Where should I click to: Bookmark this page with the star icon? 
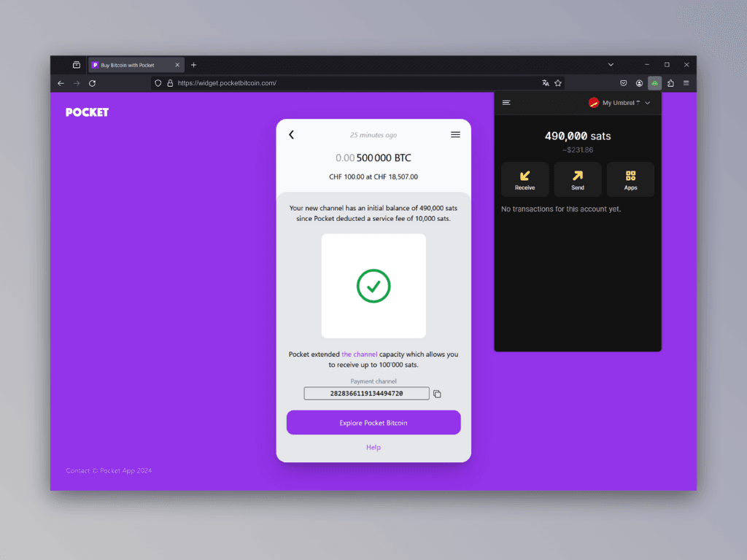pyautogui.click(x=558, y=83)
